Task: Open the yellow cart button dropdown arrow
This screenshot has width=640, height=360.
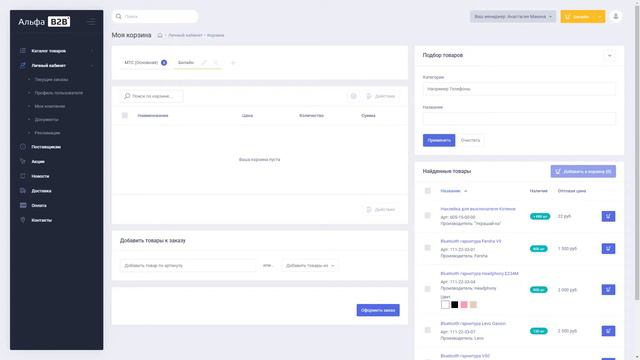Action: (599, 16)
